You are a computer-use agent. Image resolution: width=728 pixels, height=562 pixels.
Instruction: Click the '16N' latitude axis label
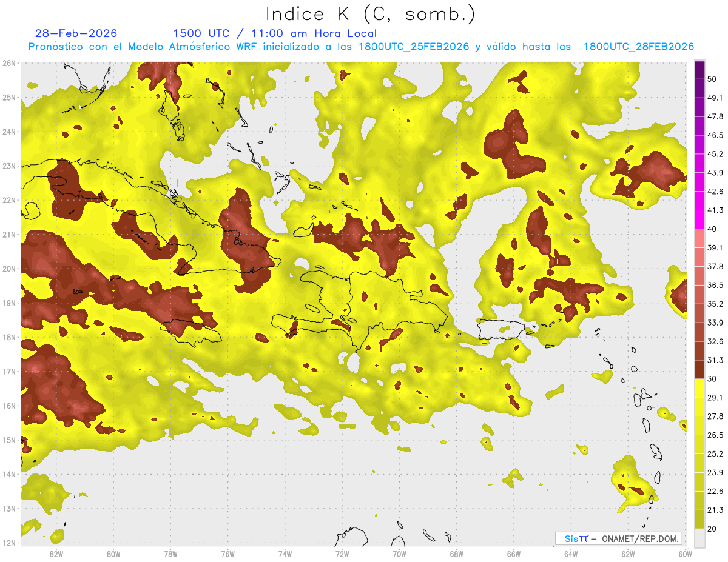pyautogui.click(x=9, y=406)
